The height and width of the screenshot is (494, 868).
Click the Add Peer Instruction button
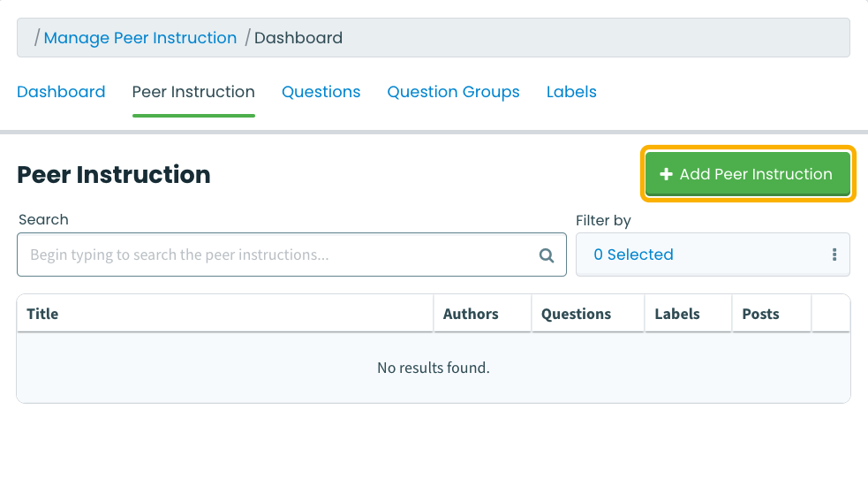748,174
